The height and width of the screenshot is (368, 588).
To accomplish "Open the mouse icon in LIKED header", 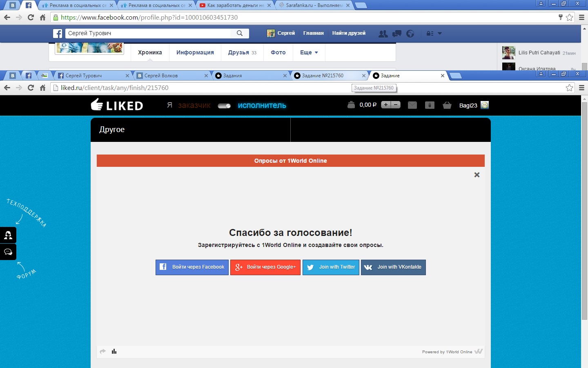I will point(430,105).
